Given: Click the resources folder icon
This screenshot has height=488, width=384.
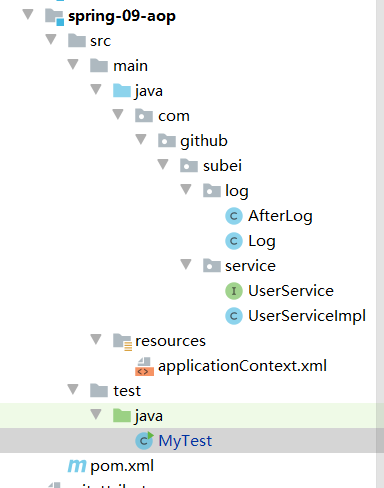Looking at the screenshot, I should (122, 342).
